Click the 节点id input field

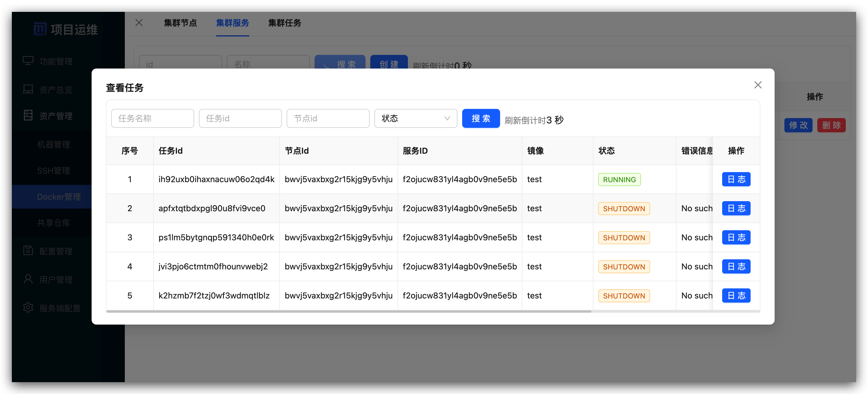[328, 118]
